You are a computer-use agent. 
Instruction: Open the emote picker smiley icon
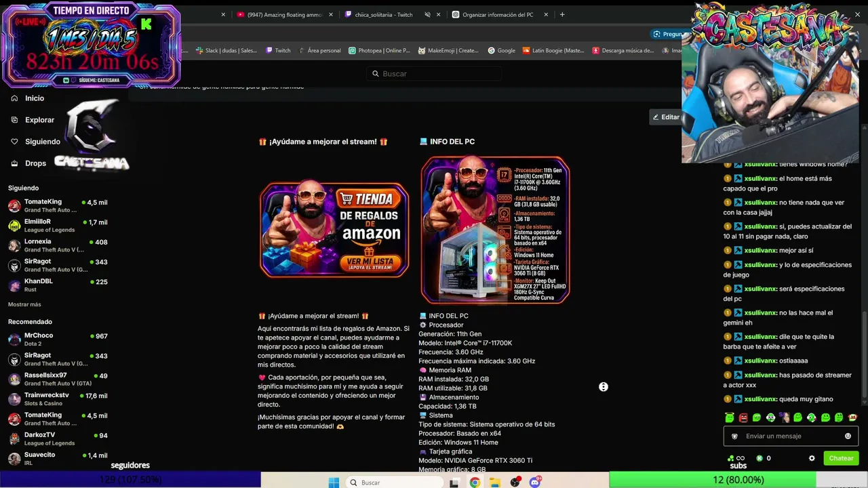pos(848,436)
